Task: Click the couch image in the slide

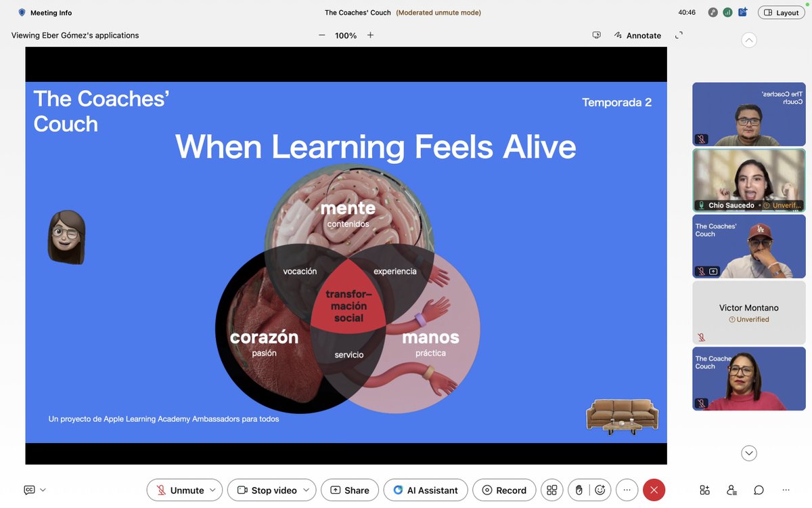Action: [x=622, y=416]
